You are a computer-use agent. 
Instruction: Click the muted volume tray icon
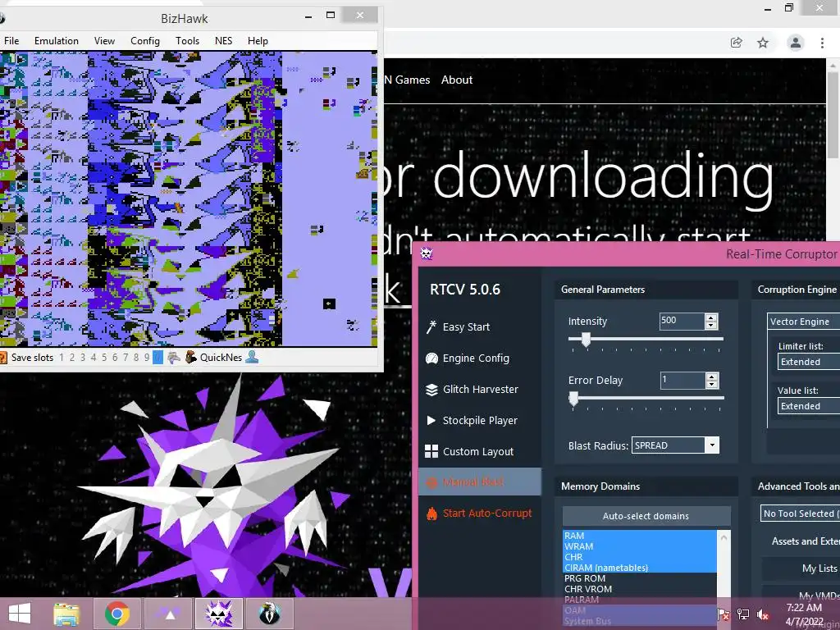[762, 614]
